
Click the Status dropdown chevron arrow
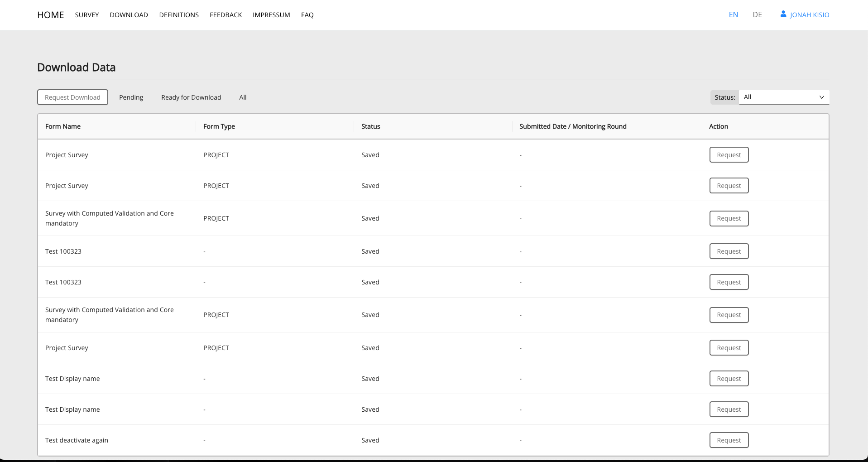tap(821, 97)
